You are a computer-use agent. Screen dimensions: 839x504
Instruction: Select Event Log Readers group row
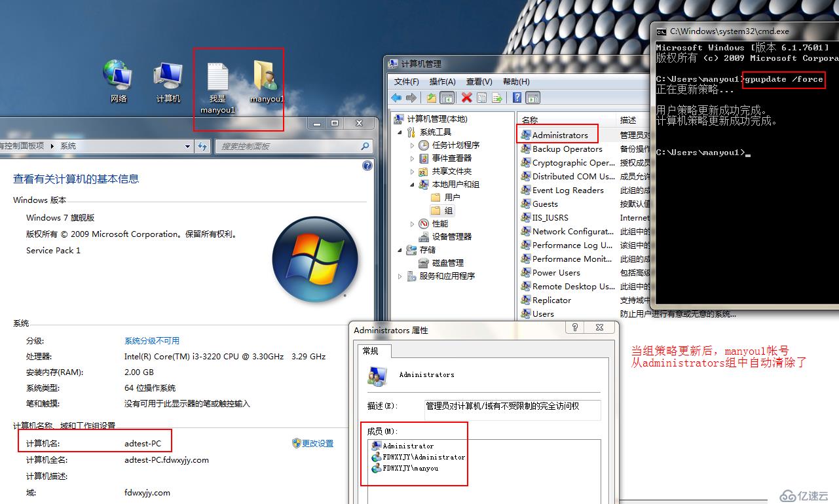[x=563, y=190]
